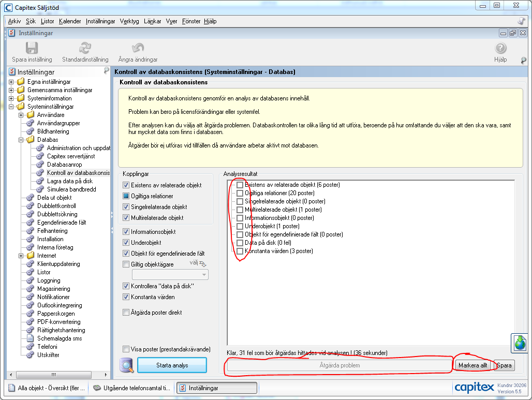This screenshot has height=400, width=532.
Task: Click the gear icon next to Användargrupper
Action: pos(30,123)
